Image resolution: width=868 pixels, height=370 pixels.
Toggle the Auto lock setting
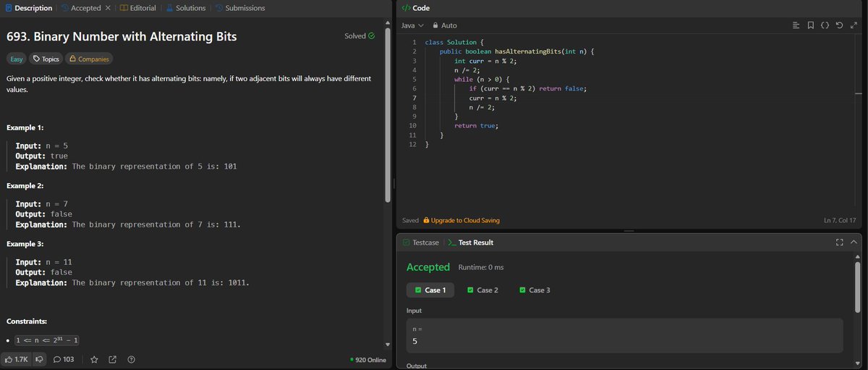click(444, 25)
